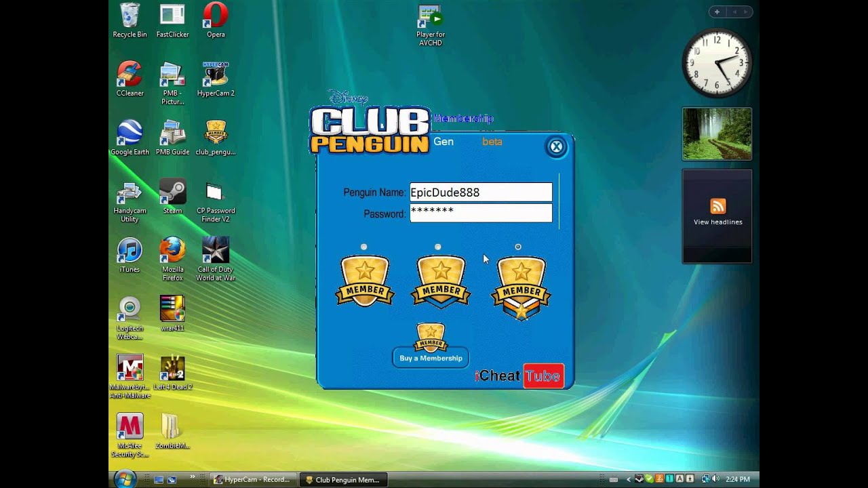This screenshot has height=488, width=868.
Task: Click the Membership title text
Action: click(x=463, y=119)
